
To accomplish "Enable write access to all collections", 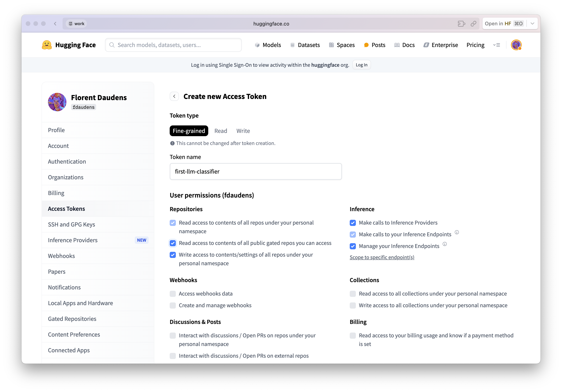I will [x=353, y=306].
